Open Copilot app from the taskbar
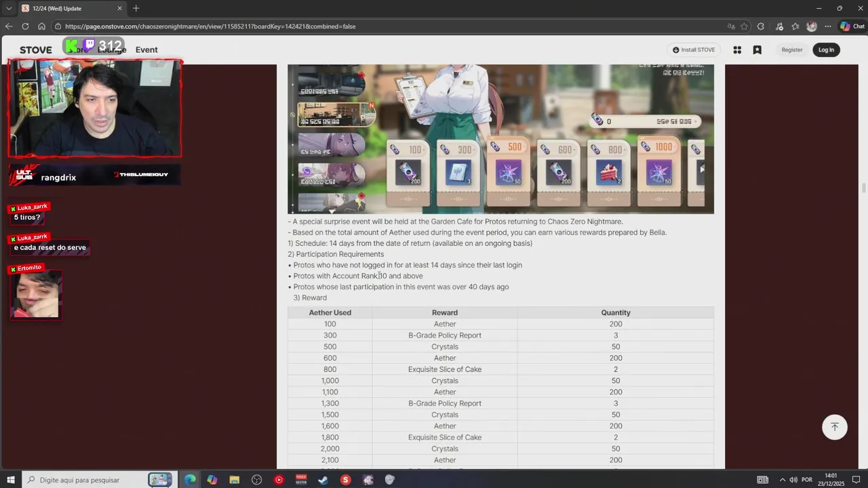Image resolution: width=868 pixels, height=488 pixels. 212,480
